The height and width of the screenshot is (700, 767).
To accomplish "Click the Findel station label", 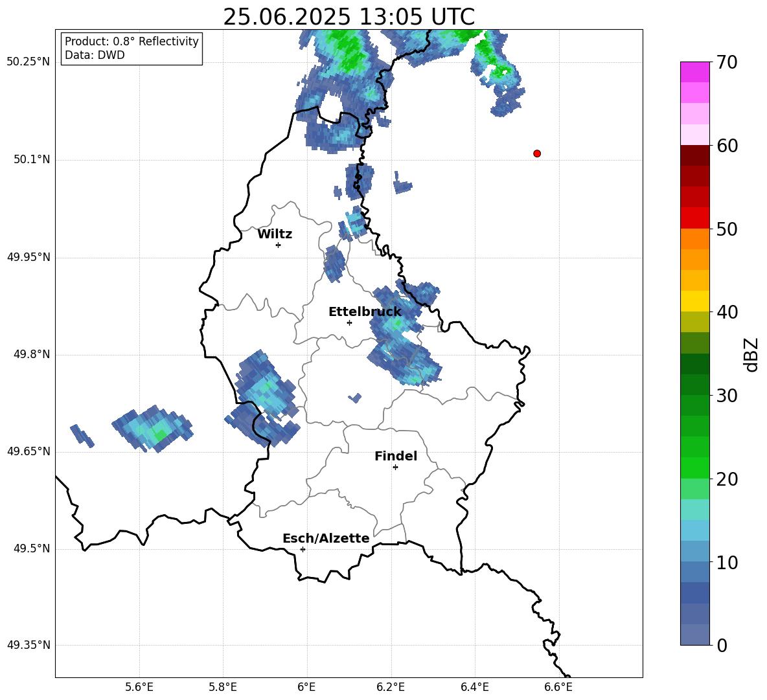I will click(396, 456).
